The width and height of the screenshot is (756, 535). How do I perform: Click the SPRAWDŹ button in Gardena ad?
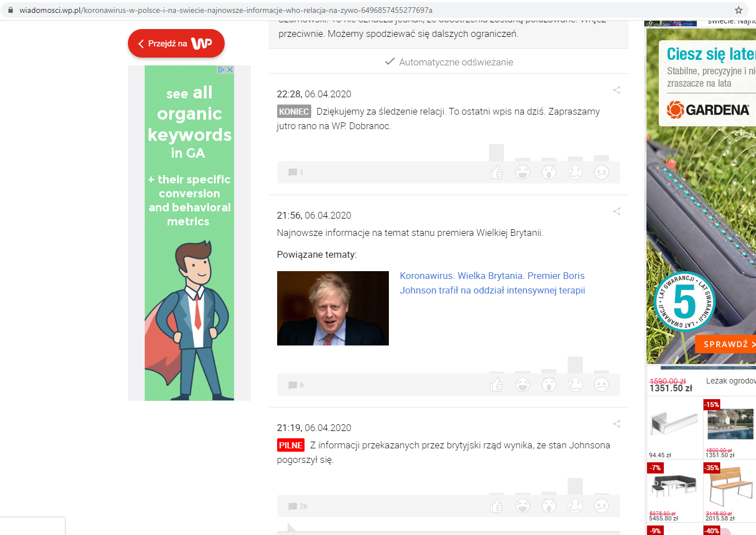(726, 344)
